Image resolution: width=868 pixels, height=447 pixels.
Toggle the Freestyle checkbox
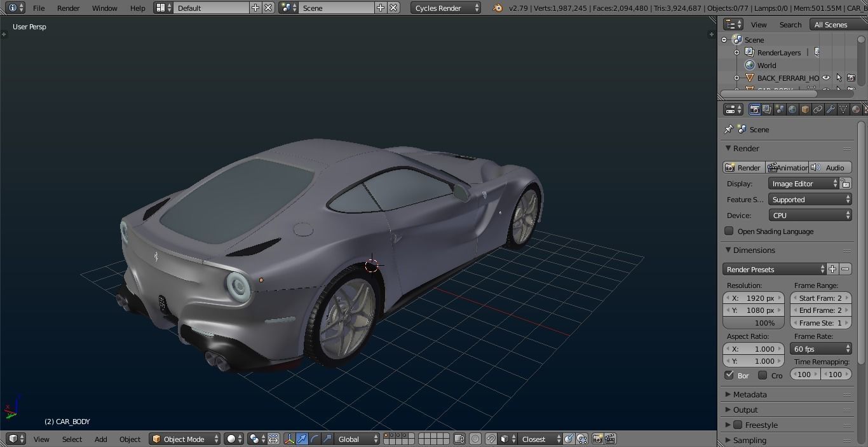738,425
